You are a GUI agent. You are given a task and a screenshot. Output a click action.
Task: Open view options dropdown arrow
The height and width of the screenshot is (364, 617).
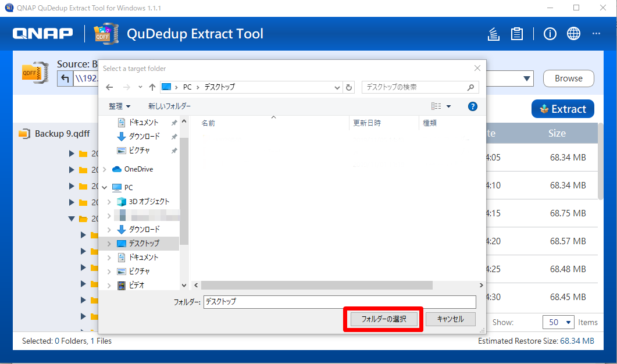(x=448, y=106)
